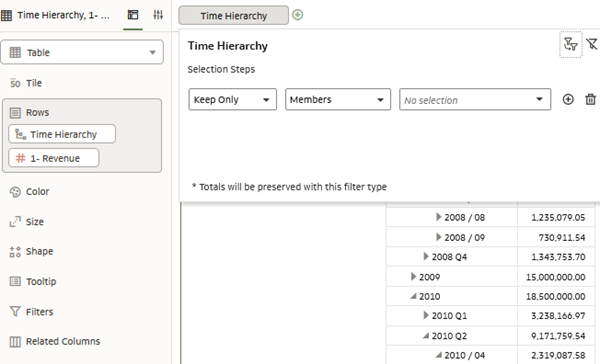Click the Related Columns label
This screenshot has width=600, height=364.
click(x=63, y=341)
